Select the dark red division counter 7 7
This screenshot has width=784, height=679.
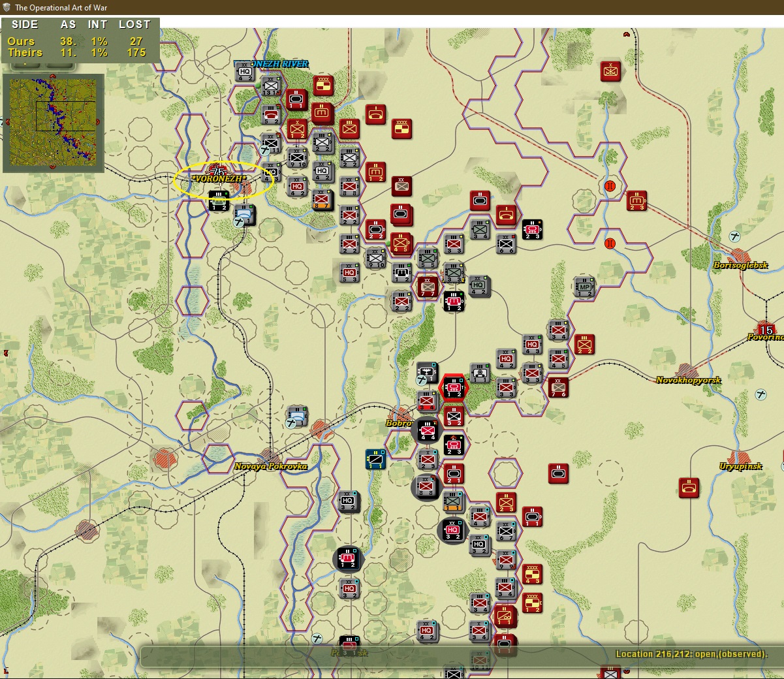[428, 286]
